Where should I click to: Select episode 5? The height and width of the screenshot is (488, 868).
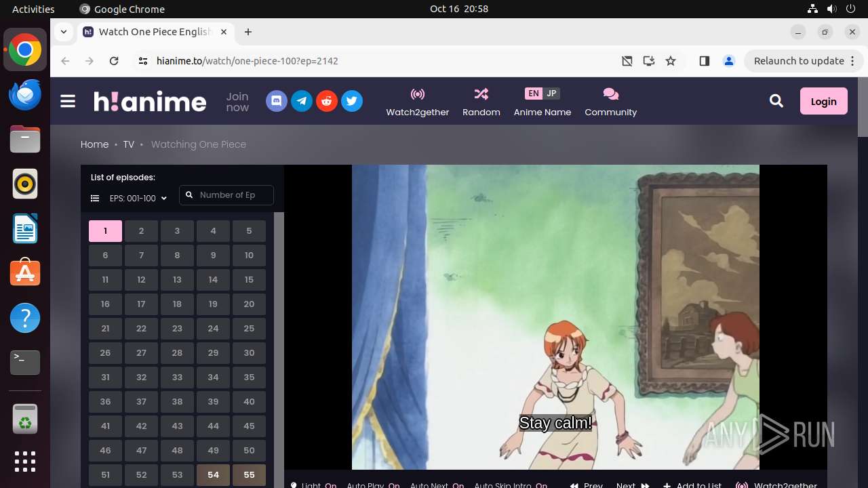[x=249, y=231]
